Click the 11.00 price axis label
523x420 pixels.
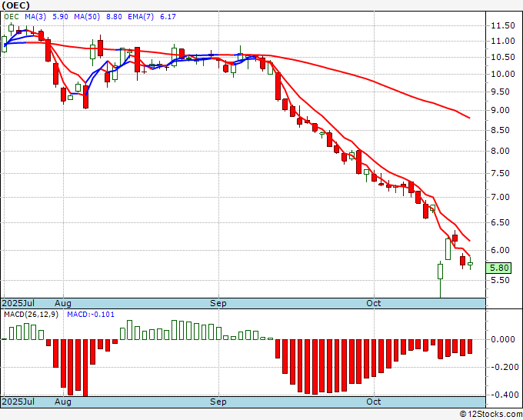(x=503, y=42)
